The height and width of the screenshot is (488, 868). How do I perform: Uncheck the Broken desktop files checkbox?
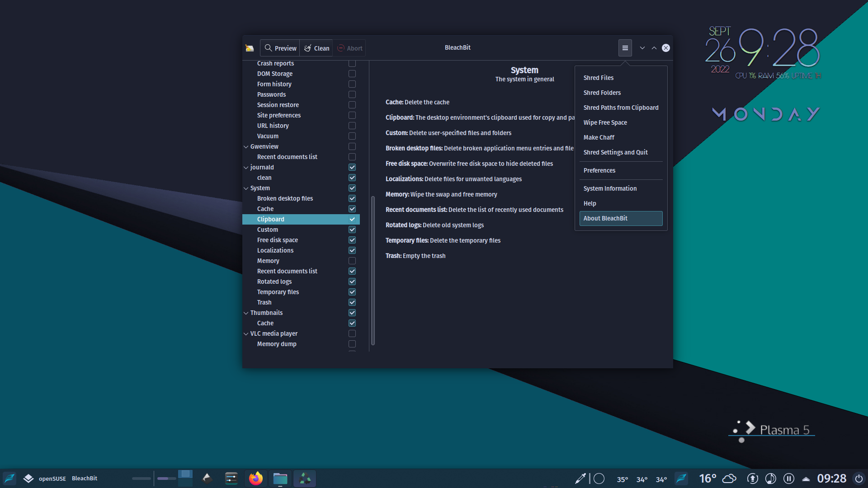352,198
